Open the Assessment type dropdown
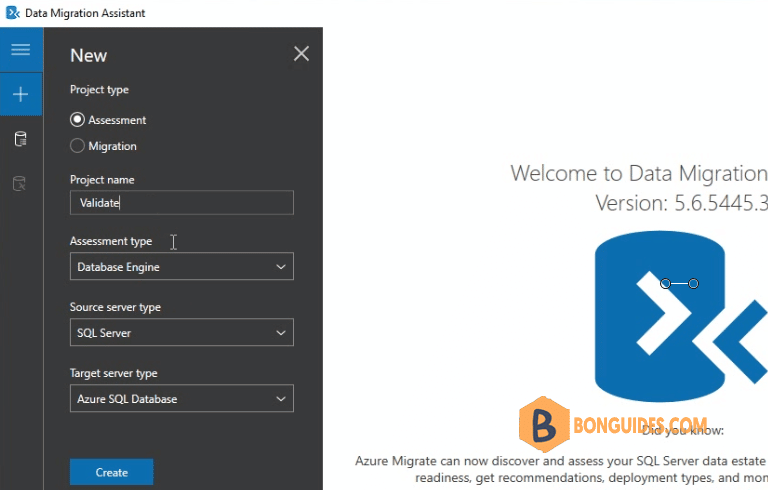 182,267
